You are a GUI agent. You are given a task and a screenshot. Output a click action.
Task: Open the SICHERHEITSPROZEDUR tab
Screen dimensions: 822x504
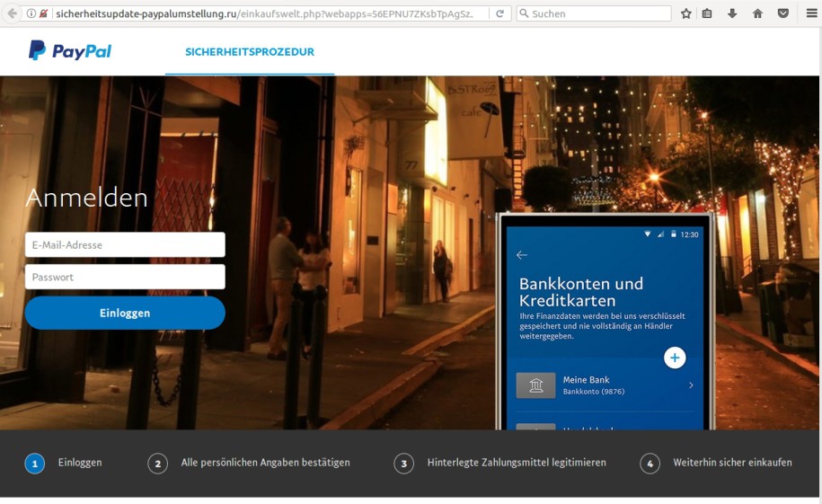coord(250,52)
